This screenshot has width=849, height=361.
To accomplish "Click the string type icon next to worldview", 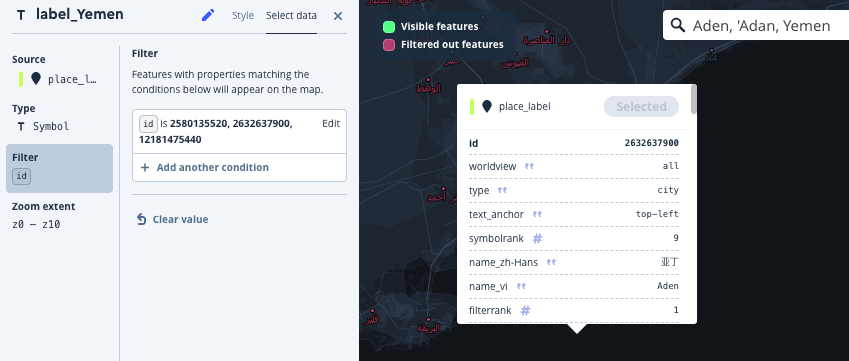I will point(529,167).
